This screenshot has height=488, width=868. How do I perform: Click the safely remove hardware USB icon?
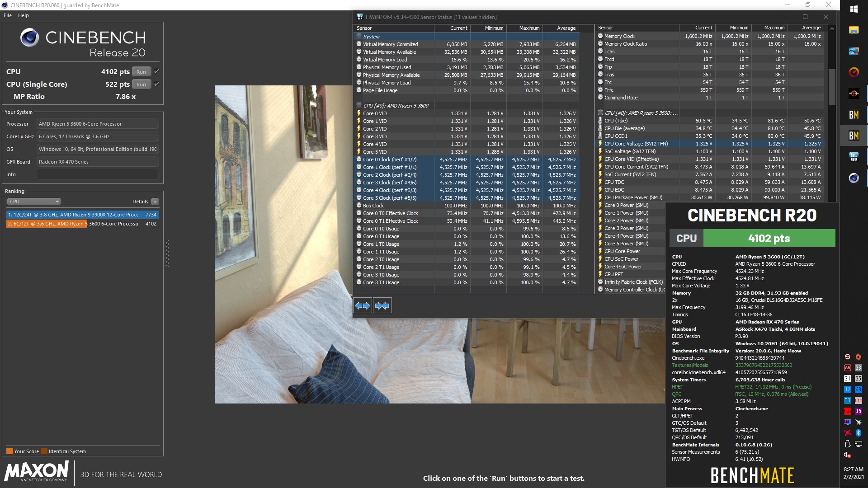[x=848, y=444]
